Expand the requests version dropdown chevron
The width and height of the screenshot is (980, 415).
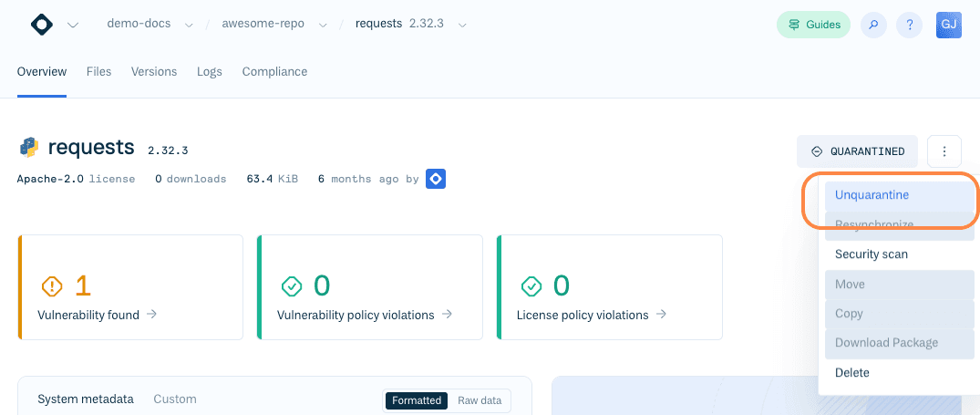pyautogui.click(x=462, y=25)
